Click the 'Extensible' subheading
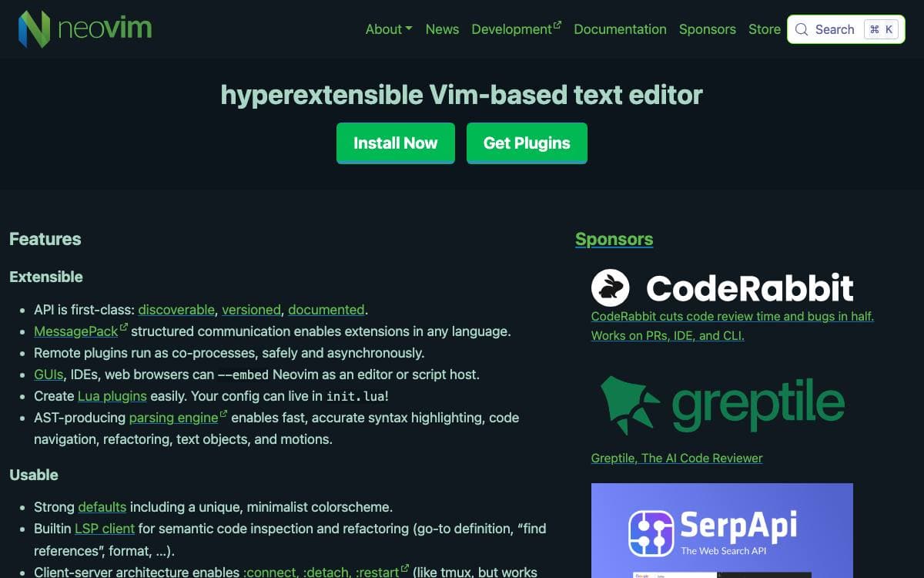 pyautogui.click(x=46, y=277)
